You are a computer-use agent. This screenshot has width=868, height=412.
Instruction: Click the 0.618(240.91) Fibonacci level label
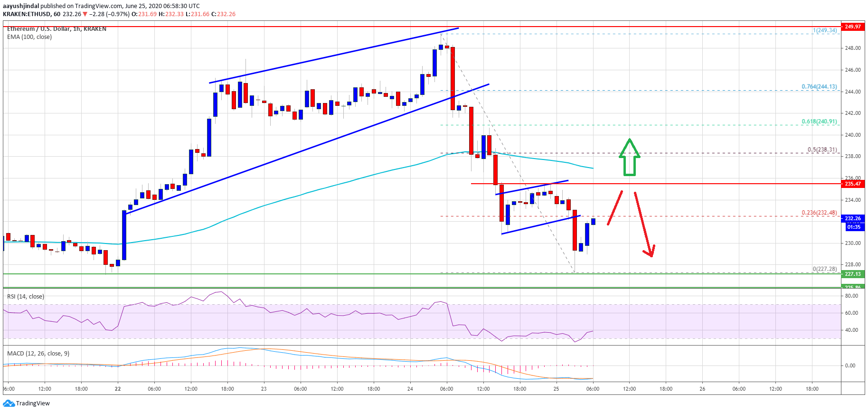[819, 122]
